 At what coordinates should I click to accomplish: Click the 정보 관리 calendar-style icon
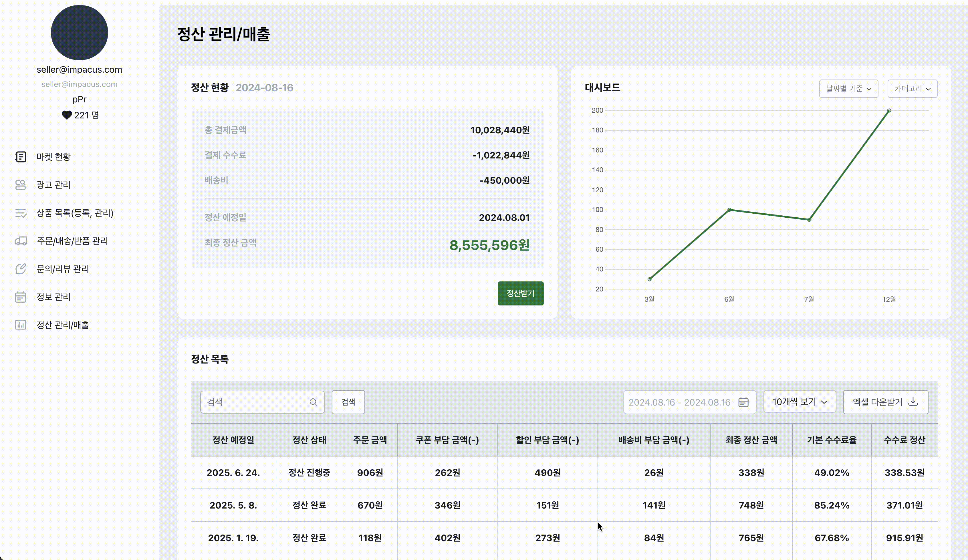click(20, 297)
